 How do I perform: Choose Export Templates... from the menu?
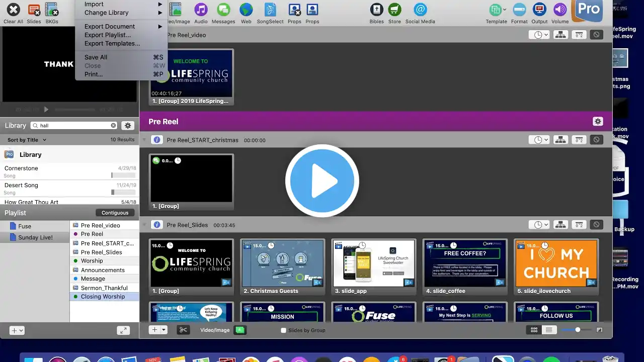[121, 43]
